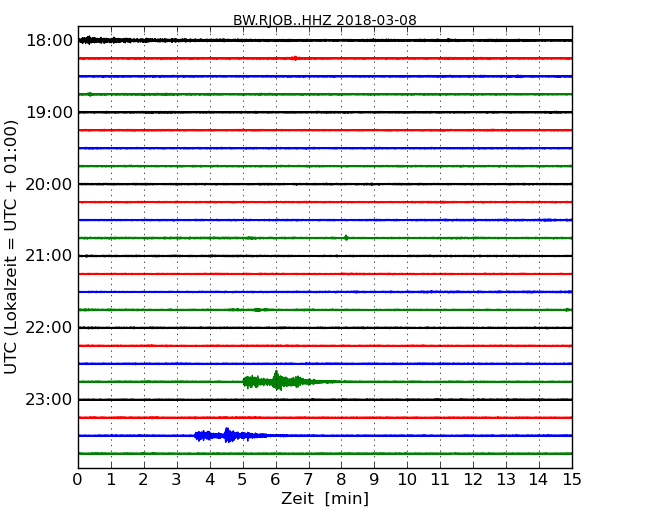Click the plot title BW.RJOB..HHZ 2018-03-08
Viewport: 650px width, 520px height.
point(325,20)
